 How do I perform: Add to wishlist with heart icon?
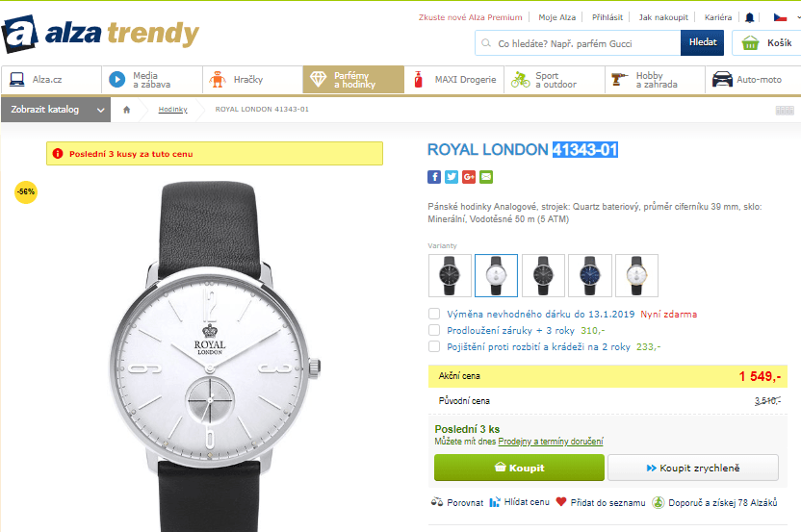(561, 502)
